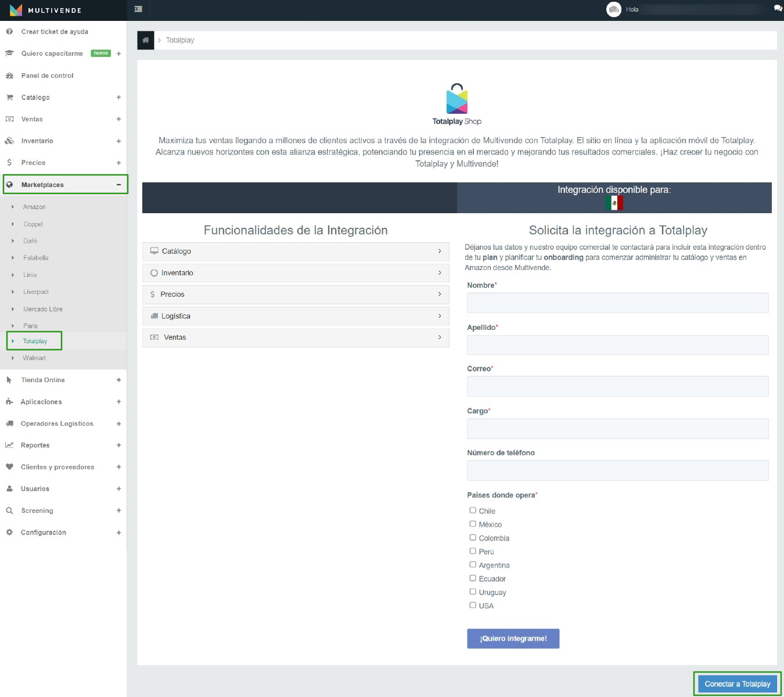Screen dimensions: 784x697
Task: Click the Panel de control dashboard icon
Action: 9,76
